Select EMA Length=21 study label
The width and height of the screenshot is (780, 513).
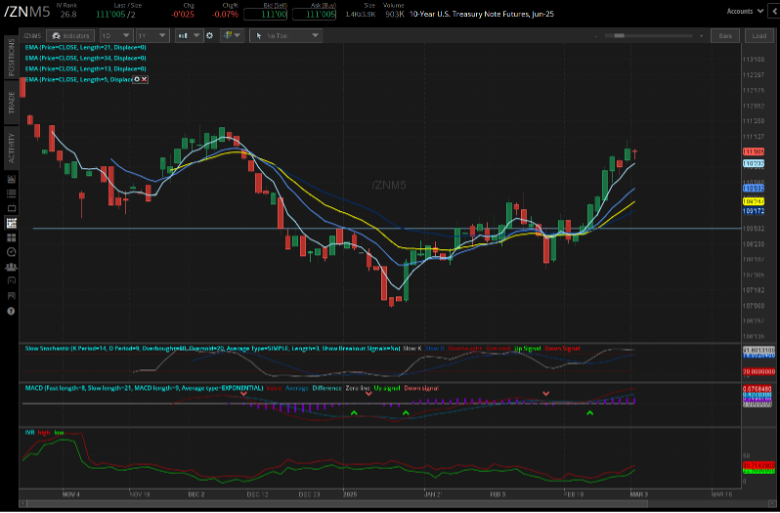coord(86,47)
